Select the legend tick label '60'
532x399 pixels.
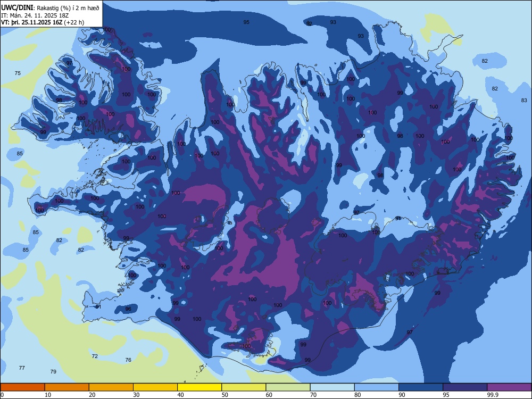[269, 395]
